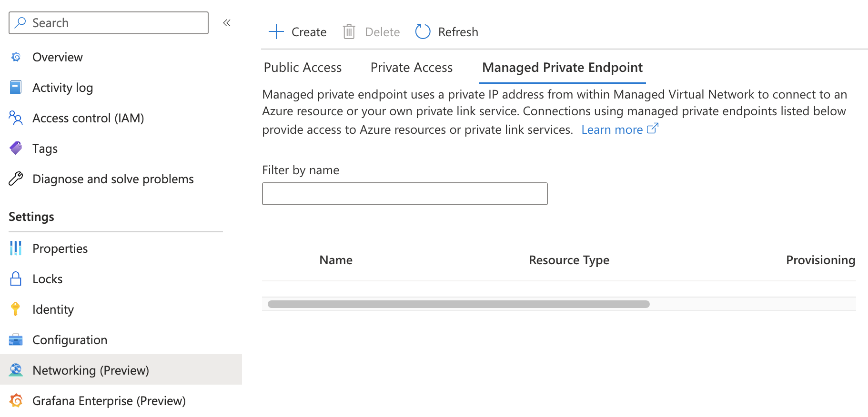Open Locks via the padlock icon
Viewport: 868px width, 417px height.
16,279
